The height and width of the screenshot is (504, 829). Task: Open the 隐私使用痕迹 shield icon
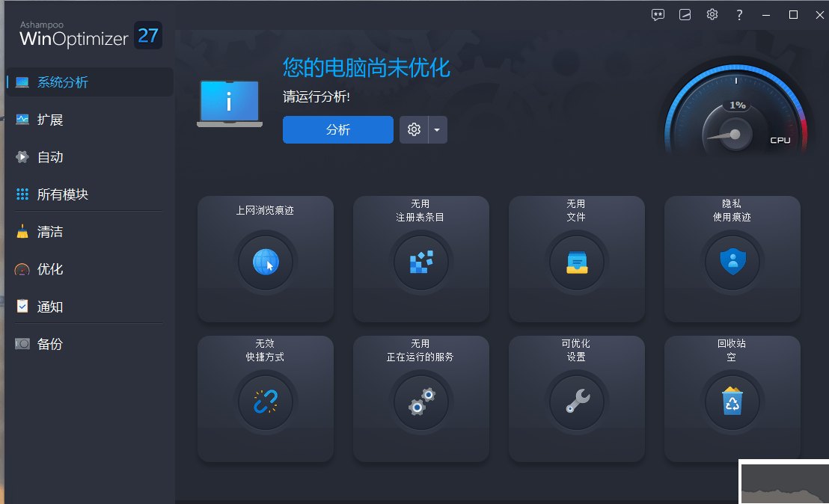coord(732,262)
